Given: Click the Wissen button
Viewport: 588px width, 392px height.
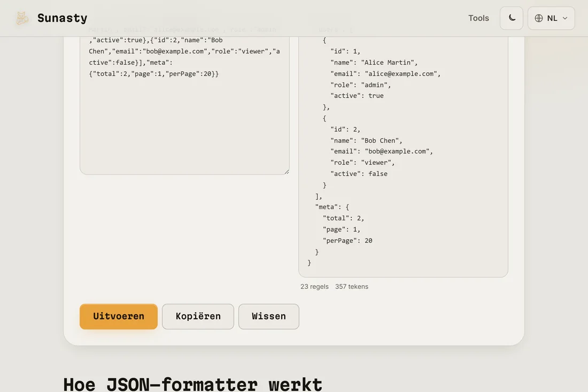Looking at the screenshot, I should pyautogui.click(x=268, y=316).
